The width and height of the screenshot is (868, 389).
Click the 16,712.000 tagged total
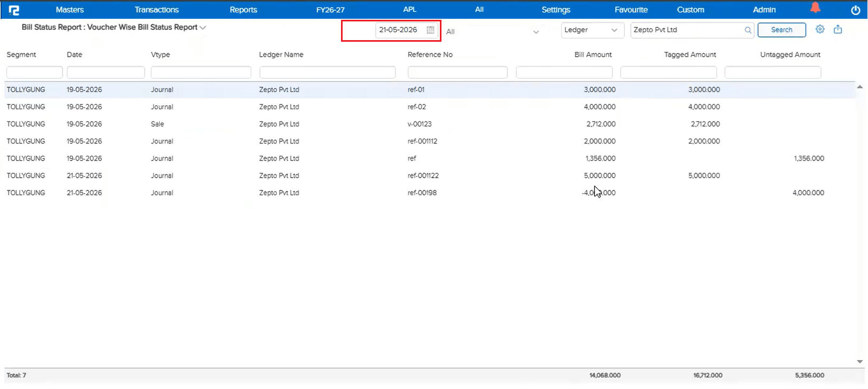click(x=708, y=375)
